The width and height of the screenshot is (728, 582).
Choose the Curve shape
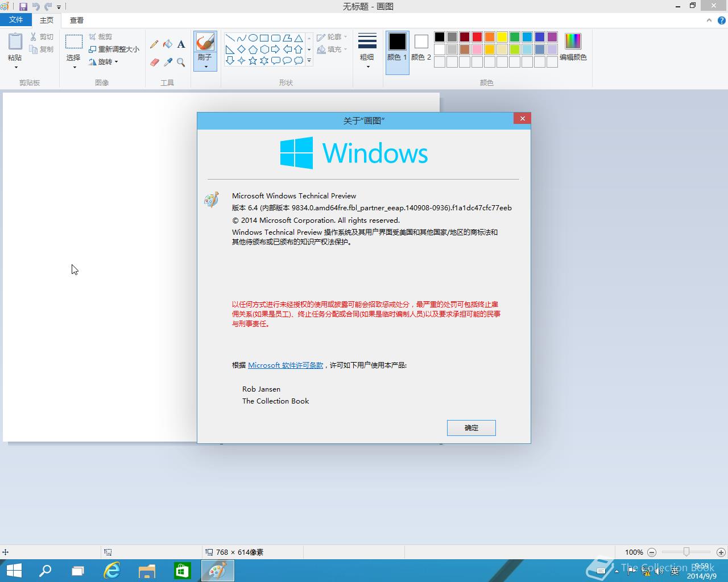242,38
